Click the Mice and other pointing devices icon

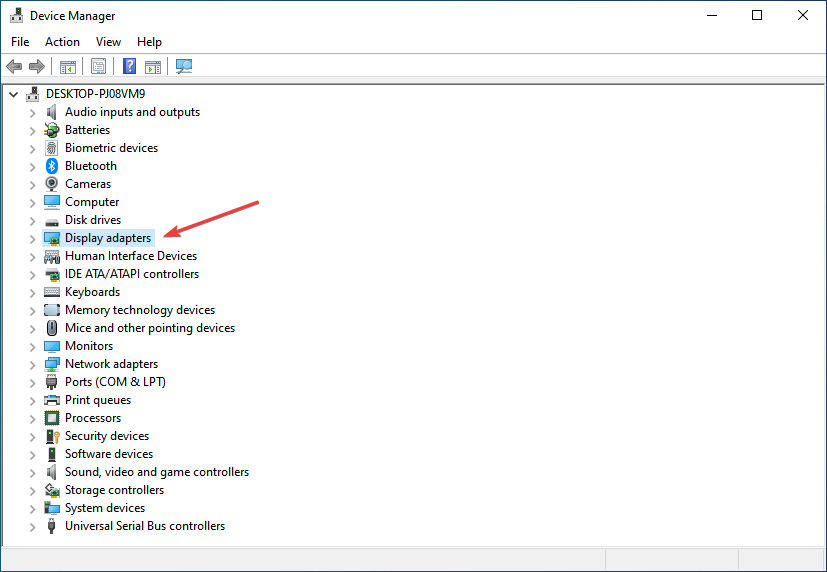pos(52,328)
